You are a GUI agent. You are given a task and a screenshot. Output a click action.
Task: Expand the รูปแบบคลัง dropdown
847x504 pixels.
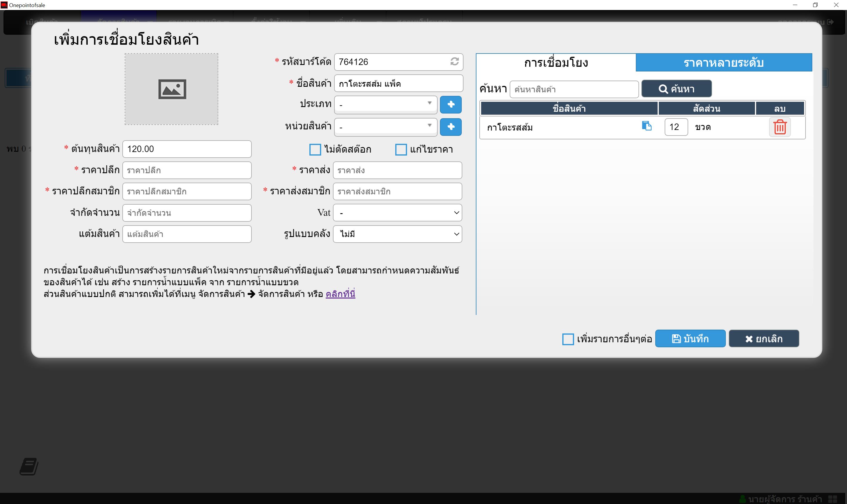397,234
